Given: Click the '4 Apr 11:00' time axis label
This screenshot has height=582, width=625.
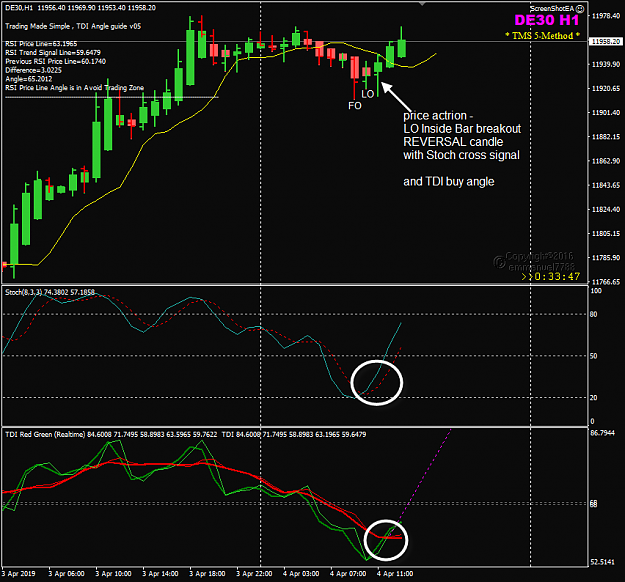Looking at the screenshot, I should coord(395,574).
